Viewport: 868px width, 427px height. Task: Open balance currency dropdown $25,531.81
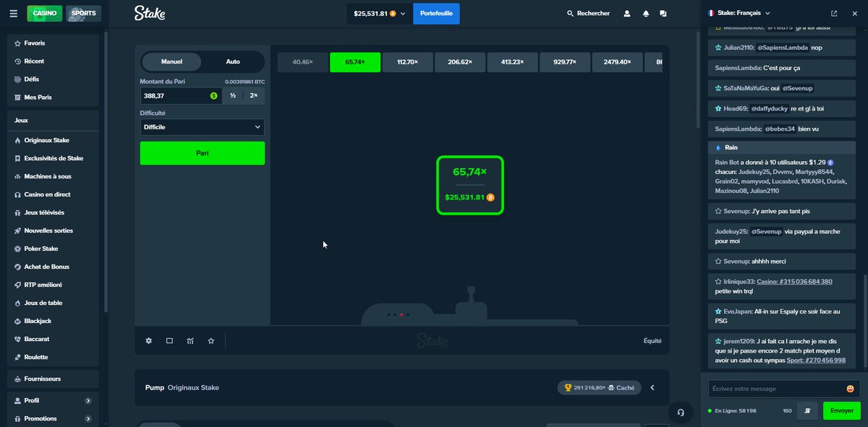click(x=380, y=14)
